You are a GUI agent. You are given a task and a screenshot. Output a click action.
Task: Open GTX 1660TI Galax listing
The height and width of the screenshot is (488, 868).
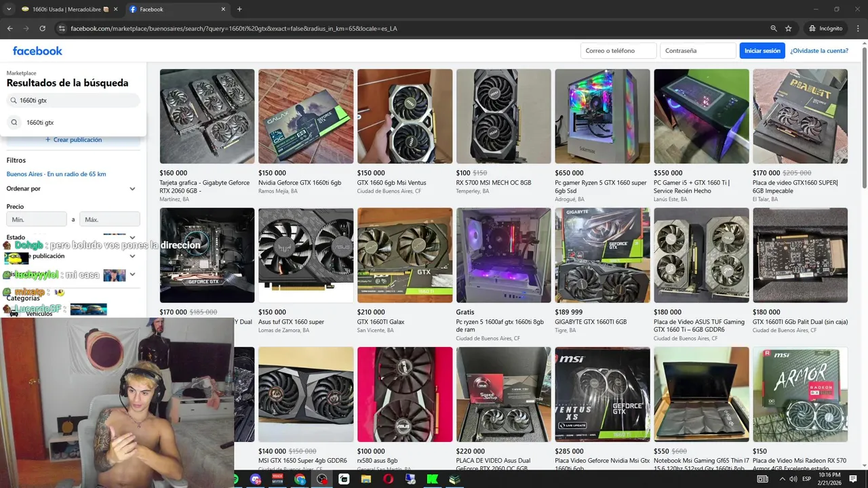[405, 271]
